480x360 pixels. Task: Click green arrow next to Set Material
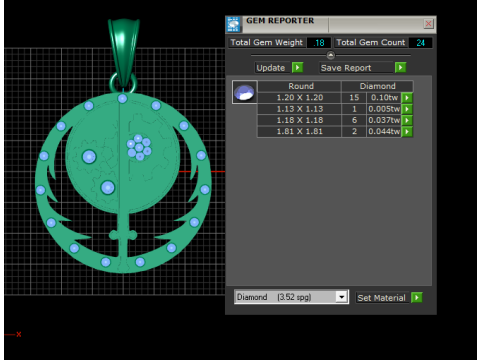417,297
